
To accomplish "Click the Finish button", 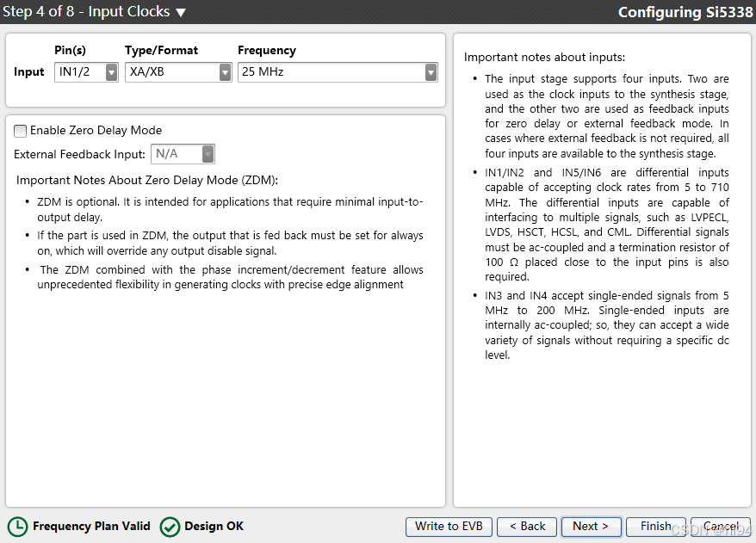I will [x=656, y=527].
